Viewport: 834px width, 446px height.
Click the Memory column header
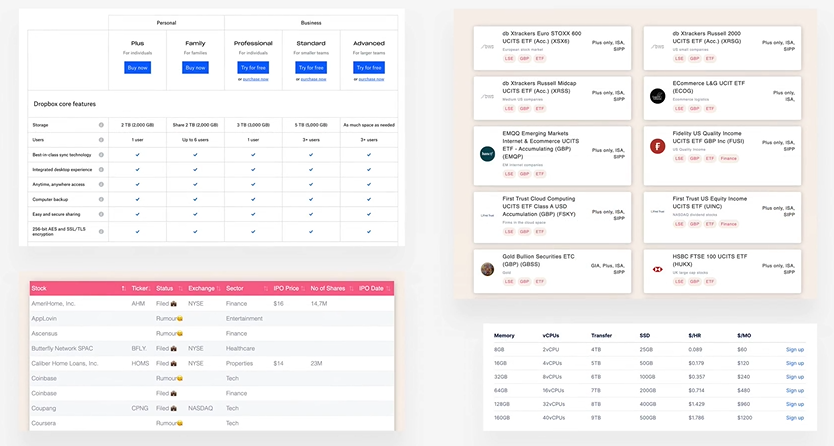504,335
